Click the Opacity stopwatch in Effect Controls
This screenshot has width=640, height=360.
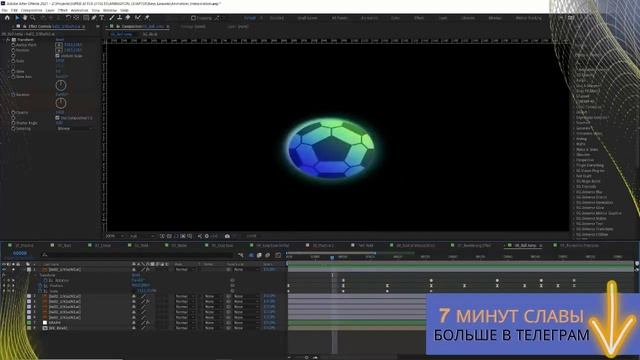point(13,112)
